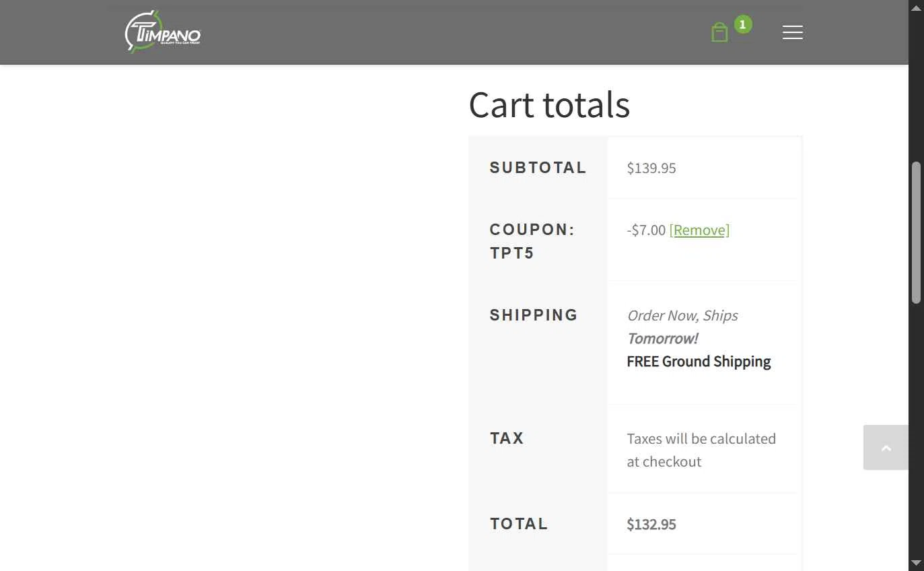Open the shopping bag cart icon
This screenshot has height=571, width=924.
(x=719, y=32)
